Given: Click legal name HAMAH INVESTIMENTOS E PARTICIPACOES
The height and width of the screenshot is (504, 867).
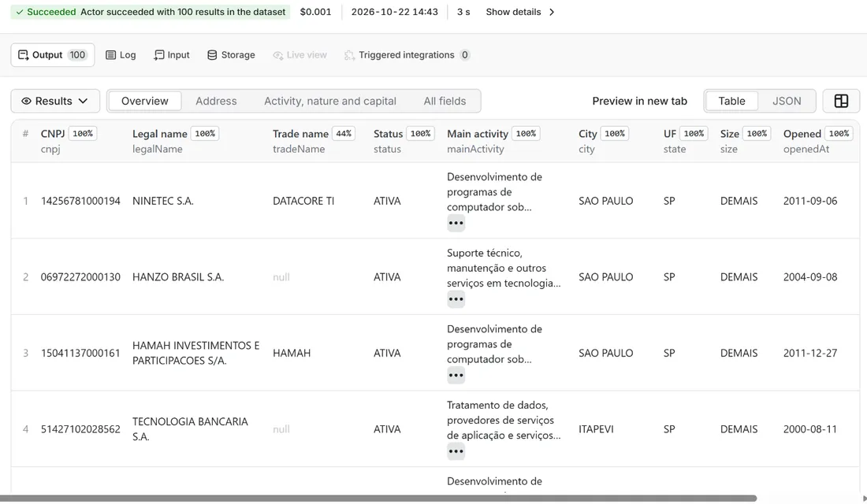Looking at the screenshot, I should pos(195,353).
